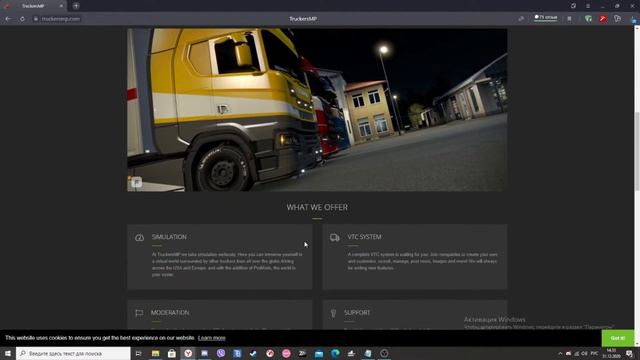Open the red extension icon in the toolbar
The height and width of the screenshot is (360, 640).
click(x=603, y=19)
